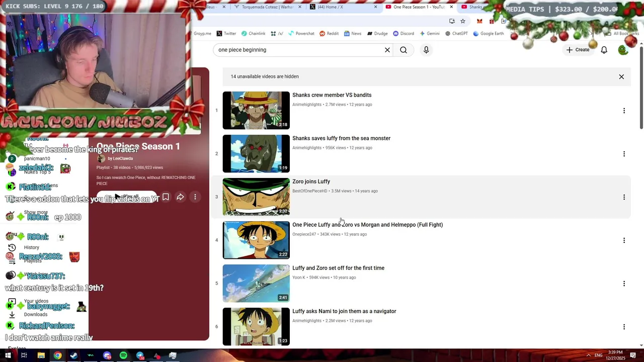The height and width of the screenshot is (362, 644).
Task: Open options menu for Zoro joins Luffy
Action: pyautogui.click(x=624, y=197)
